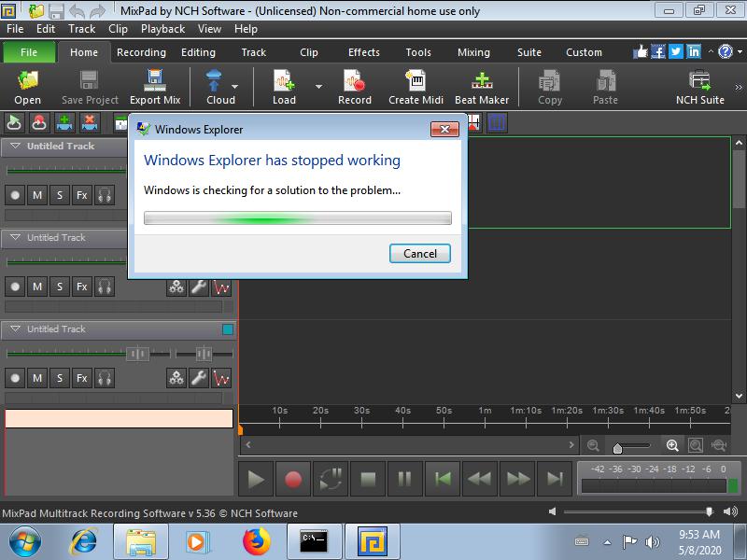
Task: Click the Twitter share icon
Action: (x=675, y=51)
